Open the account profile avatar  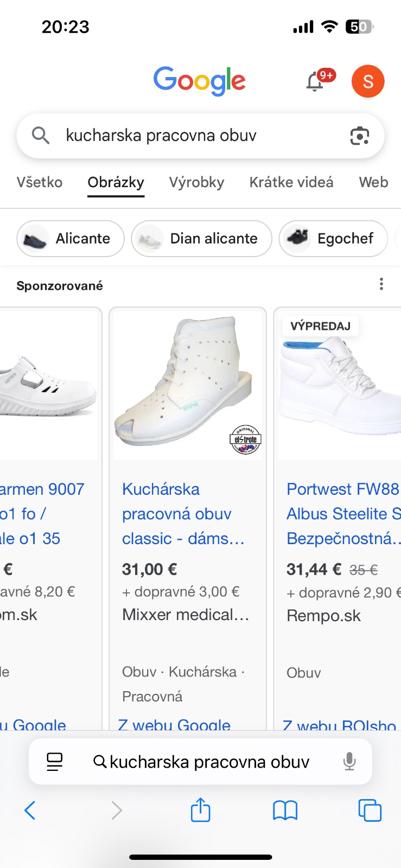click(368, 81)
